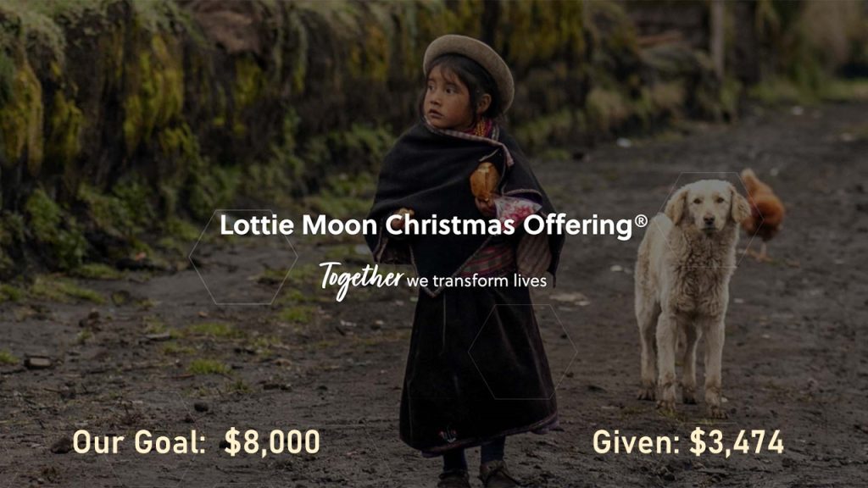Select the hexagon outline left of title
This screenshot has height=488, width=868.
coord(243,257)
